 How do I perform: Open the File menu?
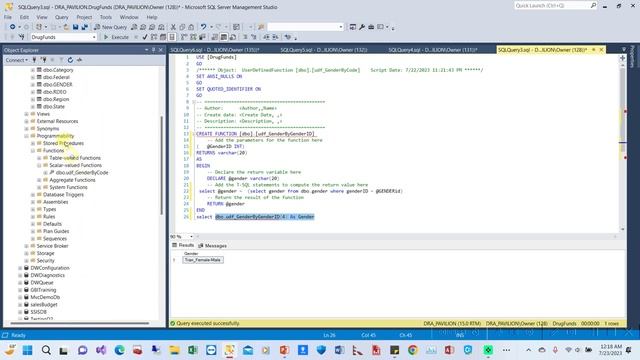coord(8,17)
